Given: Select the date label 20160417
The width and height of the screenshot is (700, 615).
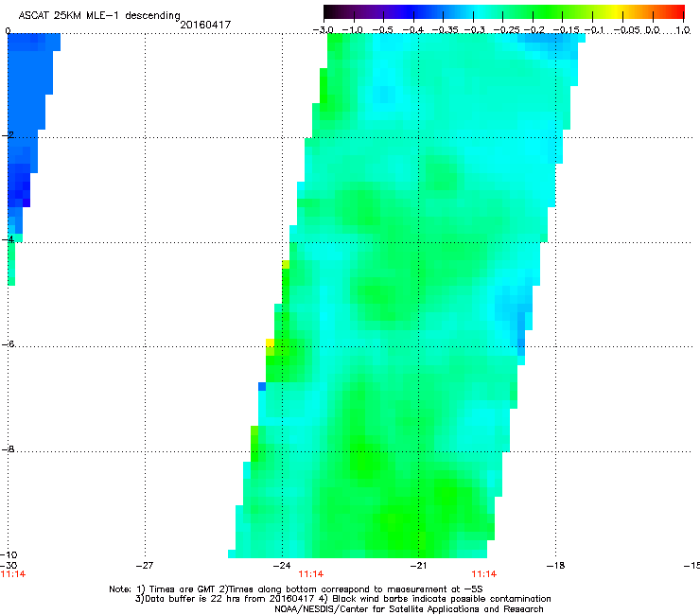Looking at the screenshot, I should 205,25.
